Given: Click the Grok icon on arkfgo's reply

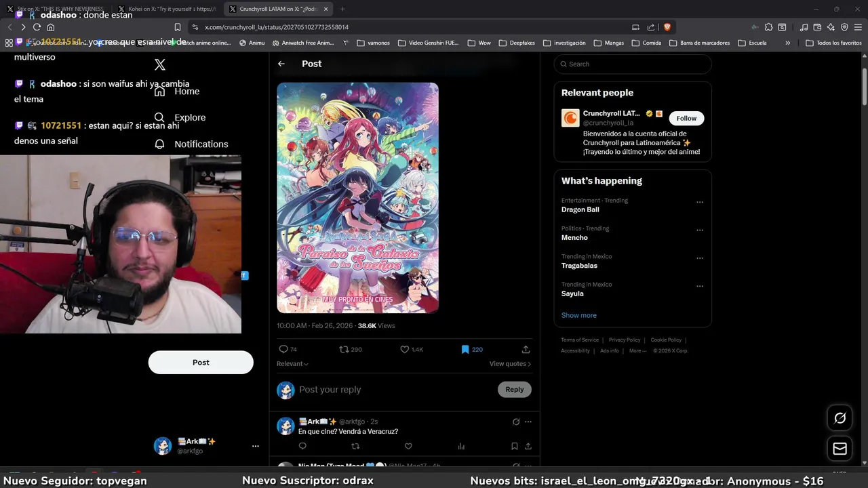Looking at the screenshot, I should 516,422.
